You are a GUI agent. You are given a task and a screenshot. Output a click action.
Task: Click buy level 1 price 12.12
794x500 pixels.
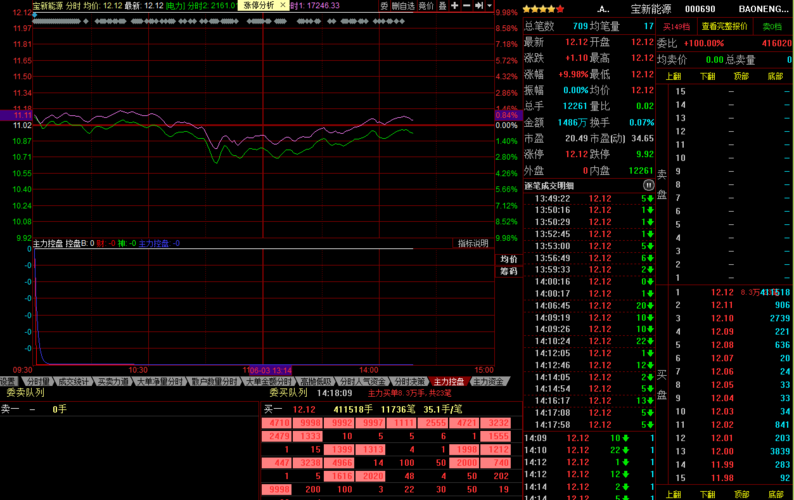[x=722, y=292]
